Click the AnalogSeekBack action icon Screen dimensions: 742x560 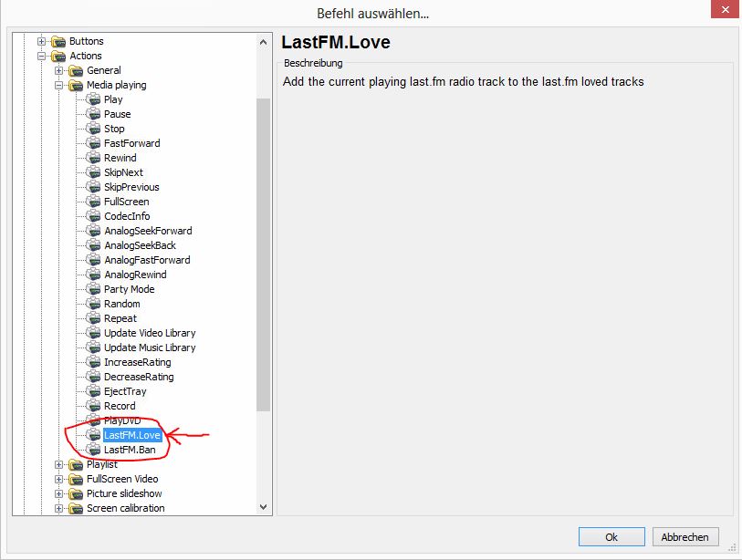[94, 245]
